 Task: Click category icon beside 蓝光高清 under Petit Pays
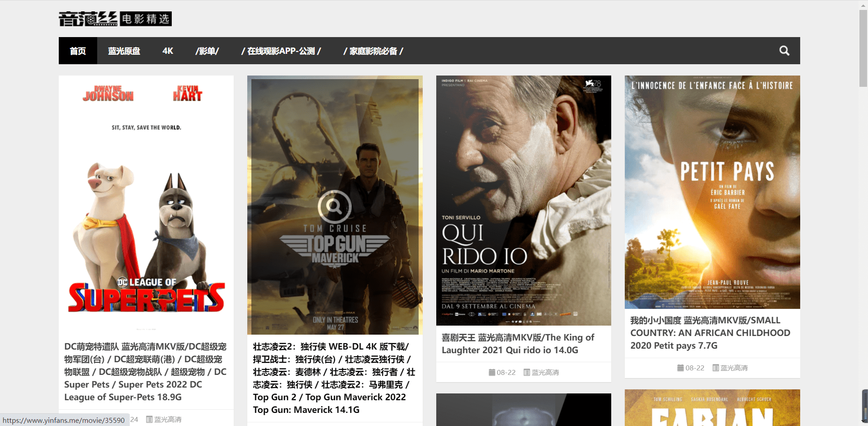click(x=716, y=368)
